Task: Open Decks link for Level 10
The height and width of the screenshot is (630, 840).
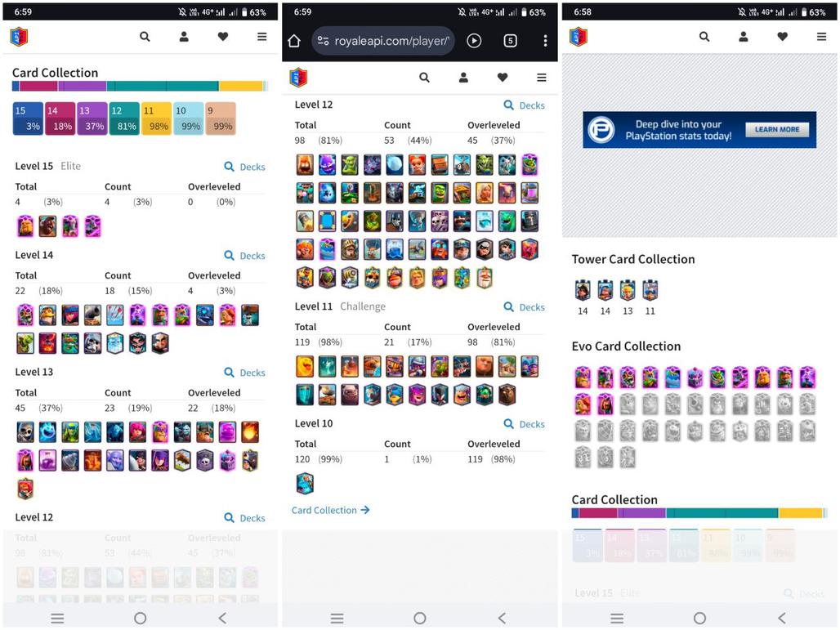Action: point(525,424)
